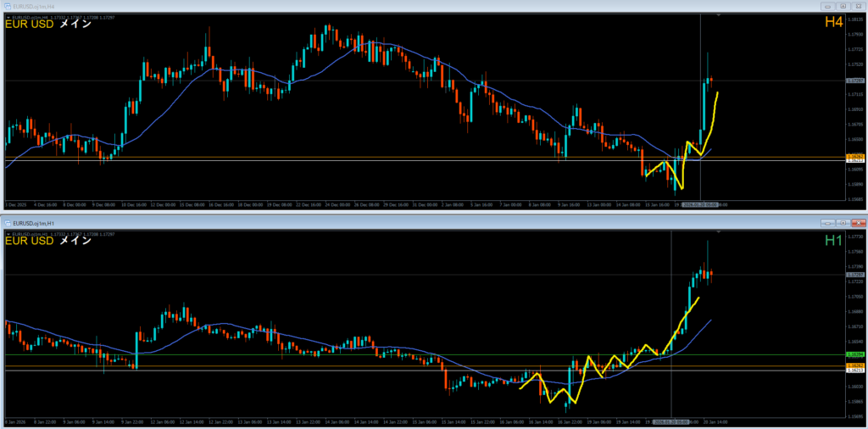
Task: Click the EUR USD symbol label on H1 chart
Action: click(30, 241)
